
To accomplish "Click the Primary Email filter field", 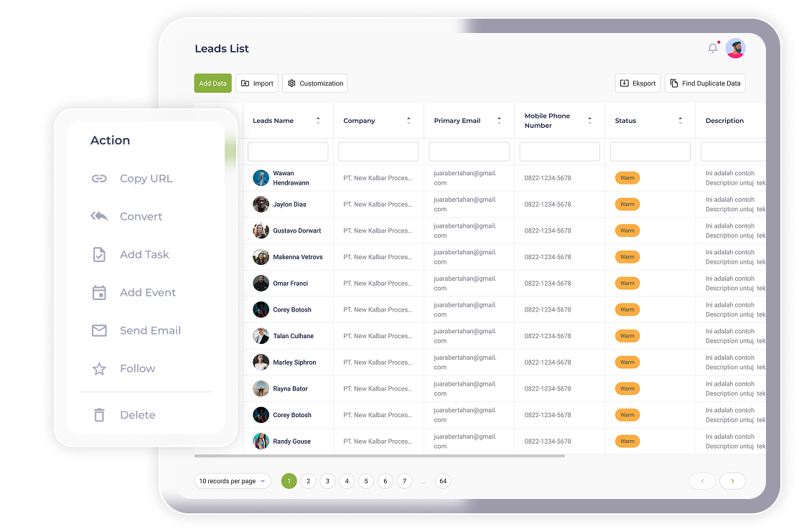I will pos(469,151).
